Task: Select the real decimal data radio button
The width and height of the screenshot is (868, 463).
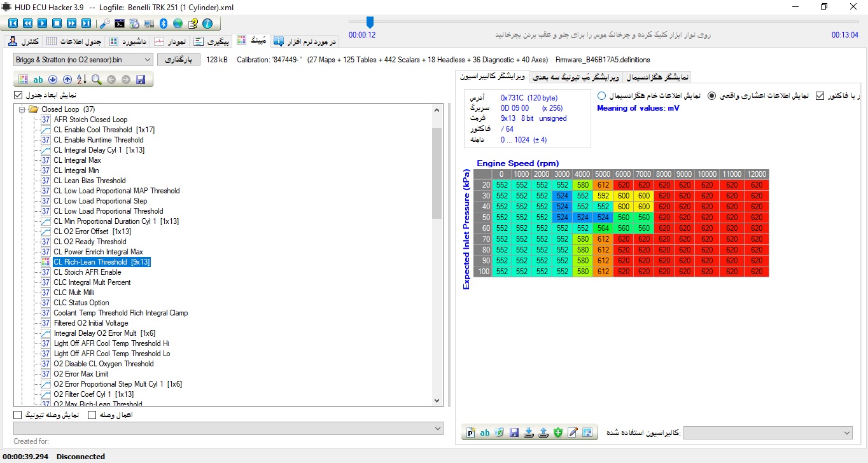Action: (x=711, y=95)
